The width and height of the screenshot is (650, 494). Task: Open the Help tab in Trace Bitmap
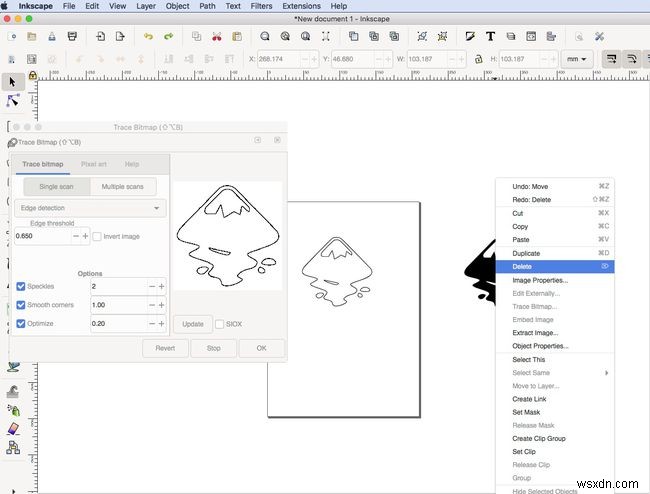pos(132,164)
